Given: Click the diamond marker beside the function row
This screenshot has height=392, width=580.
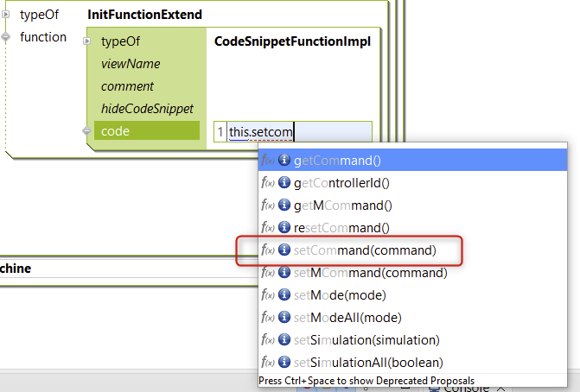Looking at the screenshot, I should pos(7,37).
